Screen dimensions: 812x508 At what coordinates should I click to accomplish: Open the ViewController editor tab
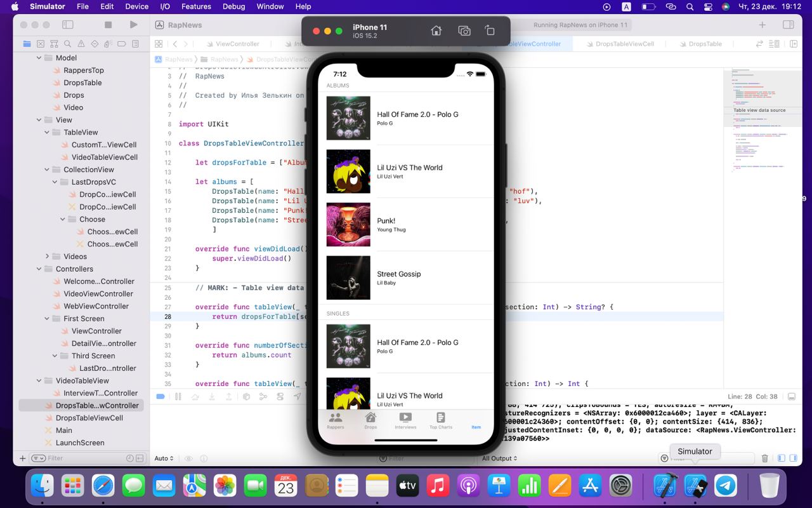click(x=232, y=44)
